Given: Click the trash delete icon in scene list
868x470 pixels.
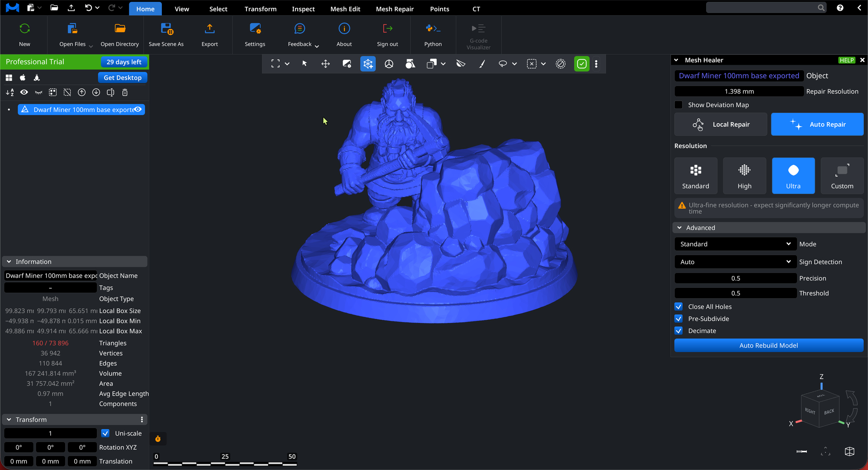Looking at the screenshot, I should [125, 92].
